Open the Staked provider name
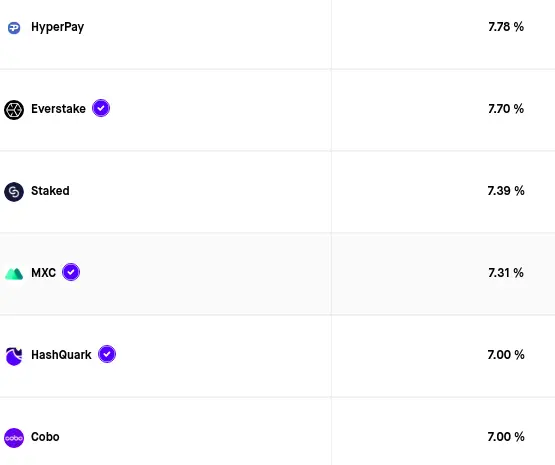 [50, 191]
